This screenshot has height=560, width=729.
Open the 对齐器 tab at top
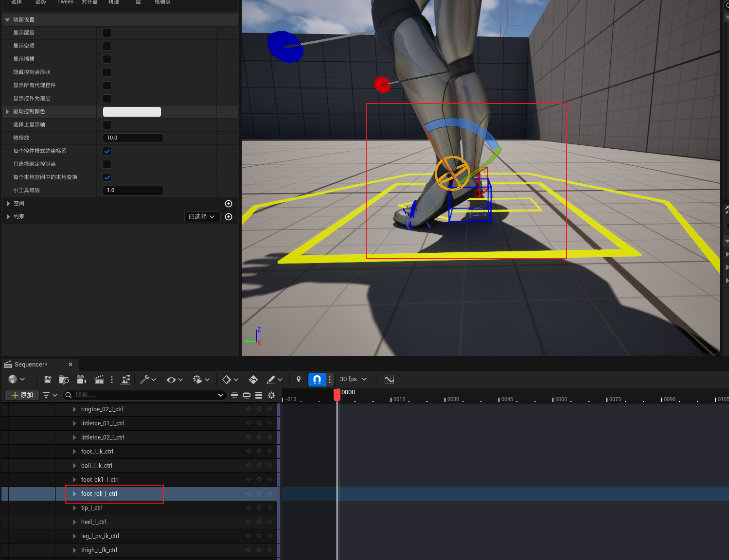pos(89,2)
